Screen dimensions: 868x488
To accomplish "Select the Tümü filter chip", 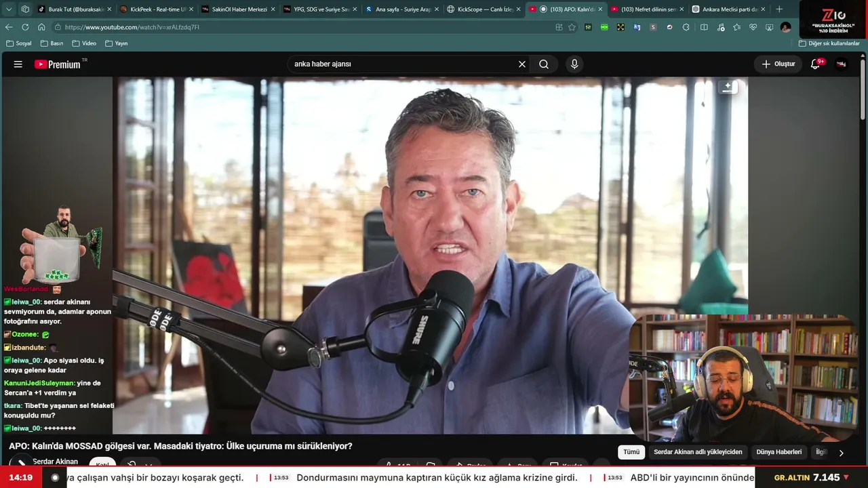I will click(631, 452).
